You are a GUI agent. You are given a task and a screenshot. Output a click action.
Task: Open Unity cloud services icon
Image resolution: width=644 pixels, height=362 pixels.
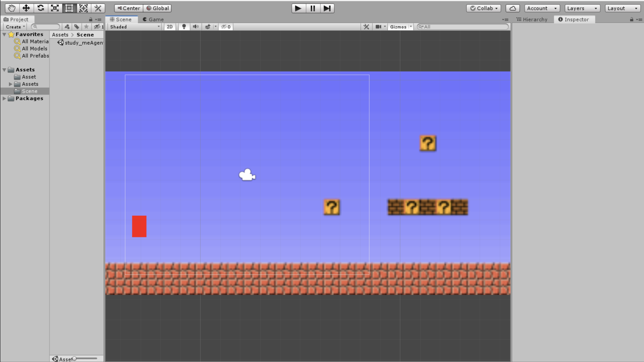(512, 8)
